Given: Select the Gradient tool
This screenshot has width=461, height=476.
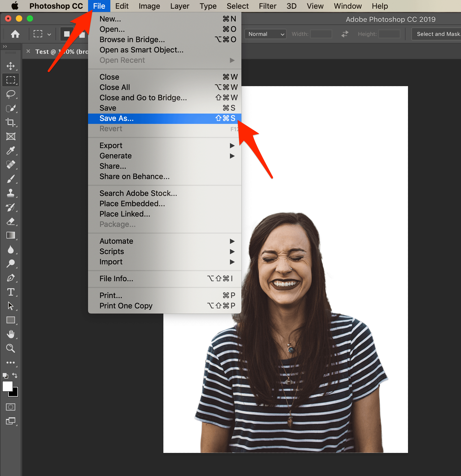Looking at the screenshot, I should tap(11, 235).
